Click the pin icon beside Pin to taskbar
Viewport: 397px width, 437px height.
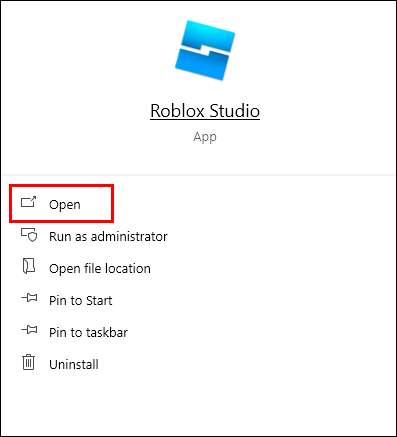point(29,330)
